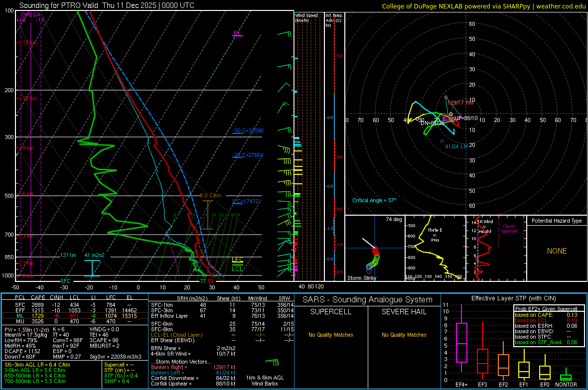Click the "129/17 RM" hodograph storm motion label
This screenshot has width=588, height=390.
click(x=460, y=103)
